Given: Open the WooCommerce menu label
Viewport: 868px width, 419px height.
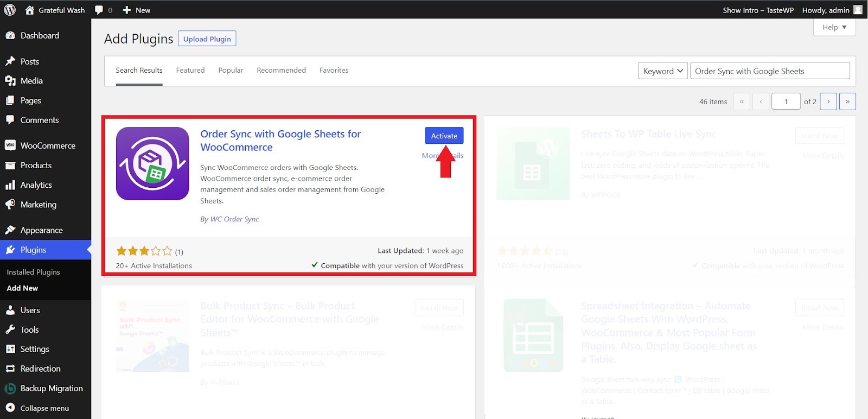Looking at the screenshot, I should (x=48, y=145).
